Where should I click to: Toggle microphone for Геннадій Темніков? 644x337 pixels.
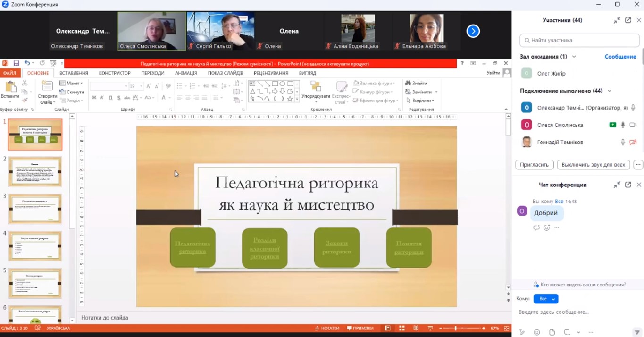tap(623, 142)
